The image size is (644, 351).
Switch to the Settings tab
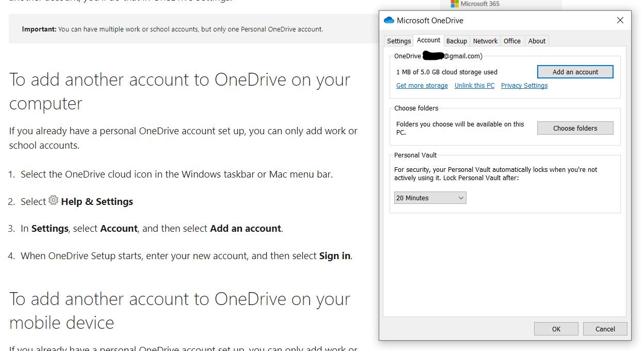[x=399, y=41]
